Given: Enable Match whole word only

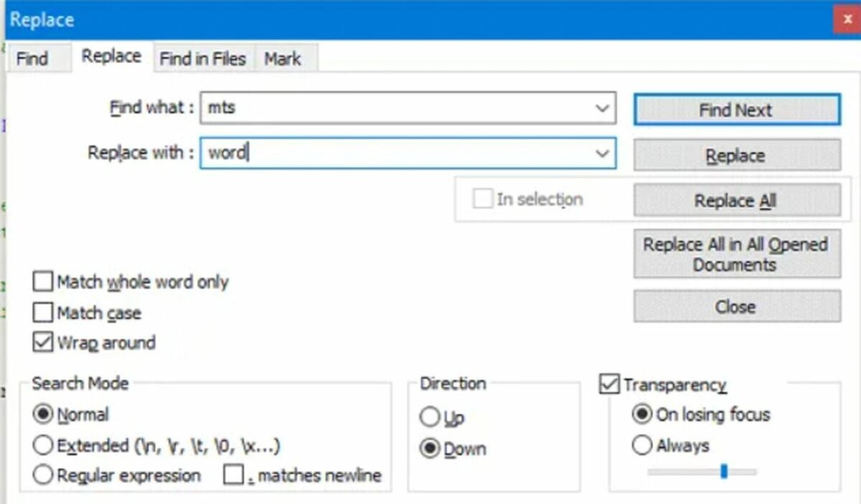Looking at the screenshot, I should (42, 282).
